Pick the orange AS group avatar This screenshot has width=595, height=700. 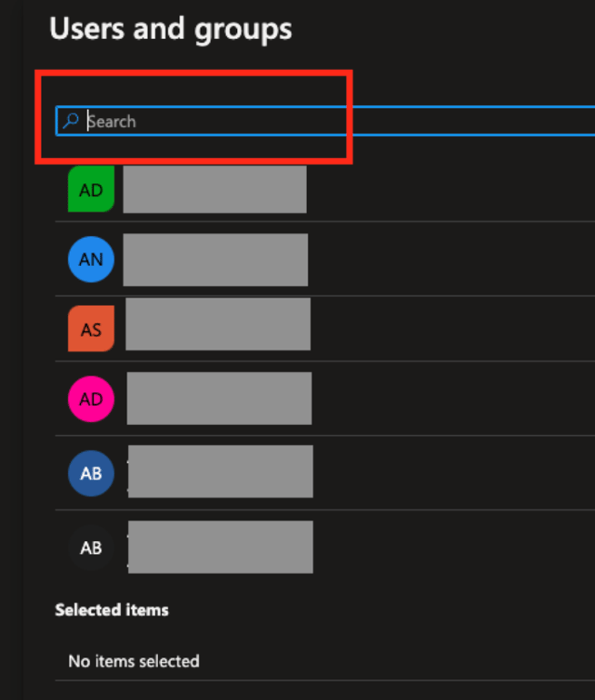pos(91,329)
